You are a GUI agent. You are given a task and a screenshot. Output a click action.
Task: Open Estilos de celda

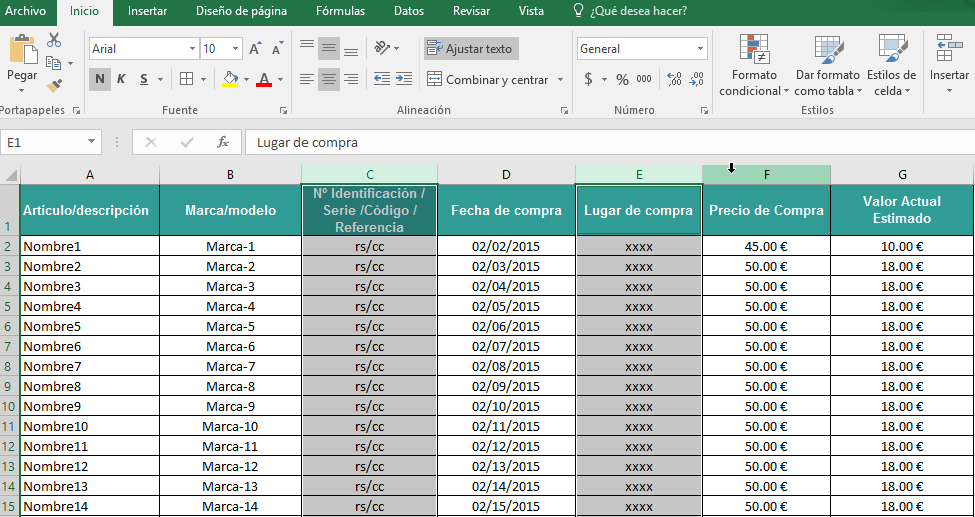(891, 65)
